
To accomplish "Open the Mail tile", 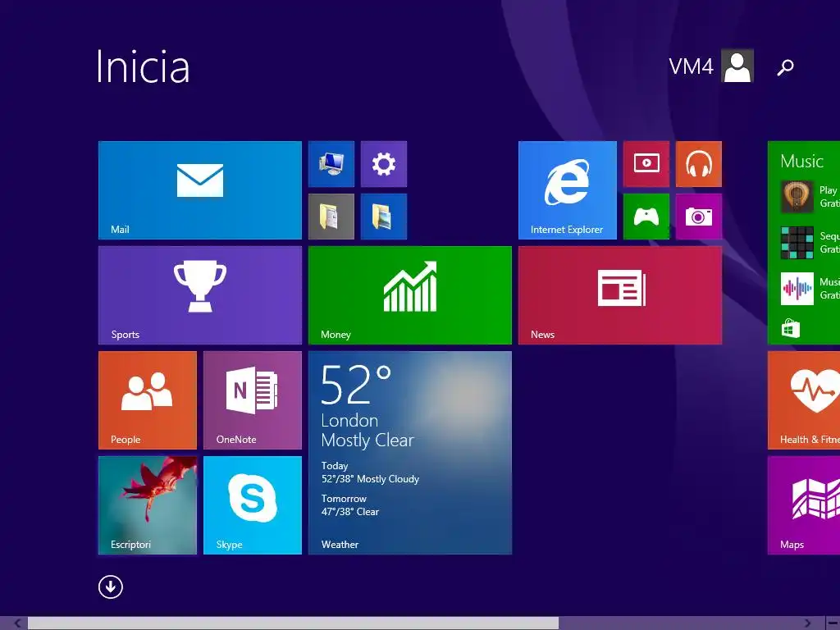I will (200, 190).
